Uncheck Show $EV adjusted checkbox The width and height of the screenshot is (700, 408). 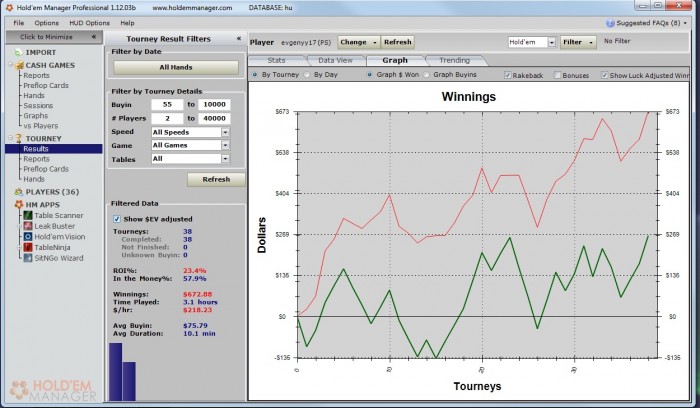coord(117,219)
